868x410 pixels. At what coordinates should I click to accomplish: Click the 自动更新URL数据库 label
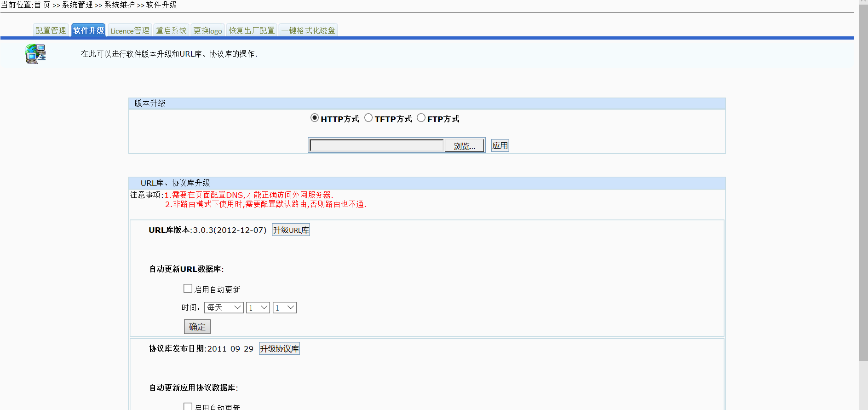click(x=186, y=269)
